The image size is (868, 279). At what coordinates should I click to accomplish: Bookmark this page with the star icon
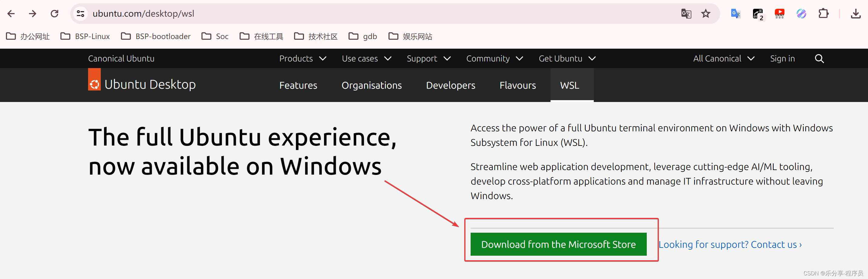705,14
